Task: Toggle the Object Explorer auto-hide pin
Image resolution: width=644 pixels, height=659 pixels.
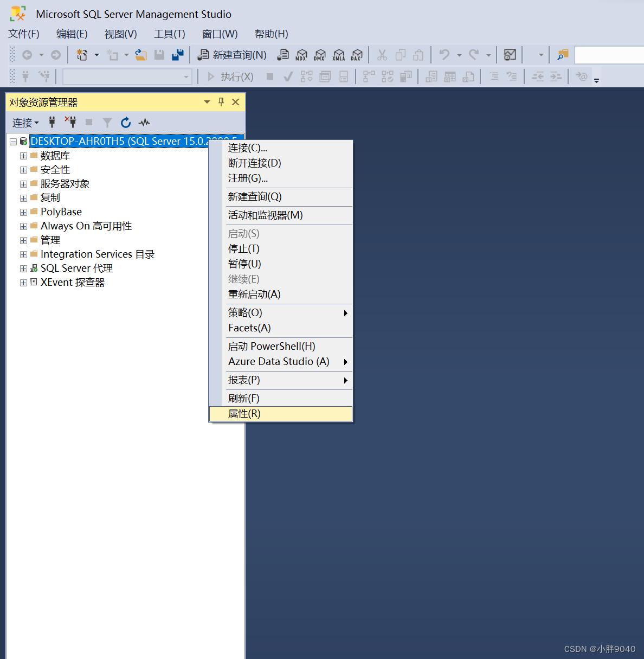Action: click(x=221, y=101)
